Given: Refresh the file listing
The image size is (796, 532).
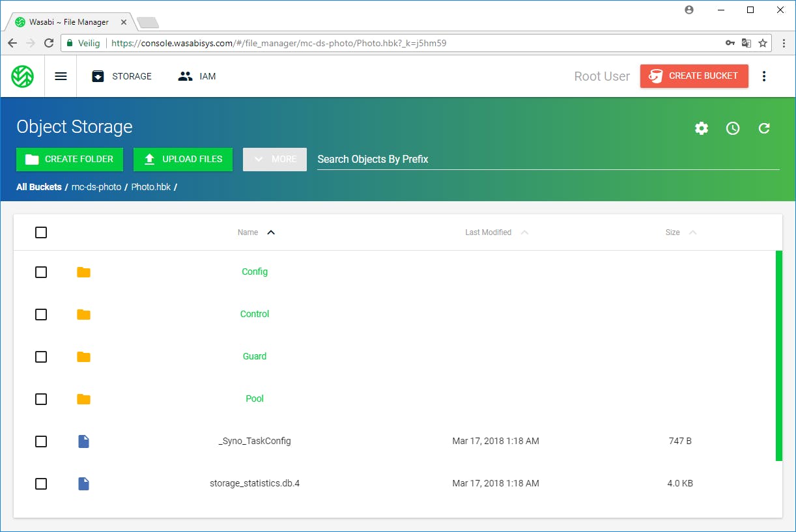Looking at the screenshot, I should [764, 128].
